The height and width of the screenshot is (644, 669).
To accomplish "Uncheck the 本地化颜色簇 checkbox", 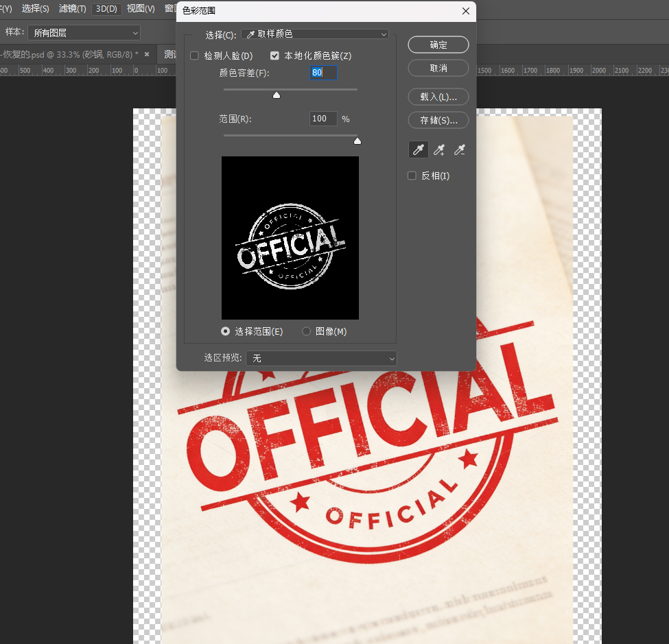I will pyautogui.click(x=275, y=56).
